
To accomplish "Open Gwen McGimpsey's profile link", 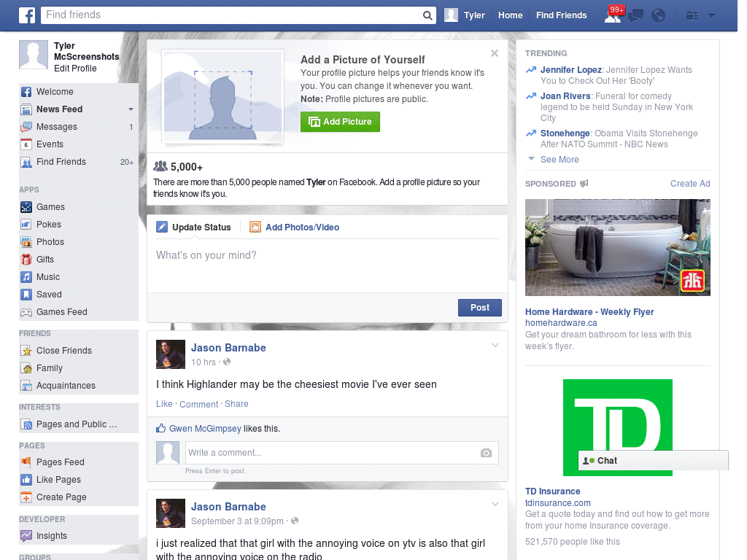I will (205, 429).
